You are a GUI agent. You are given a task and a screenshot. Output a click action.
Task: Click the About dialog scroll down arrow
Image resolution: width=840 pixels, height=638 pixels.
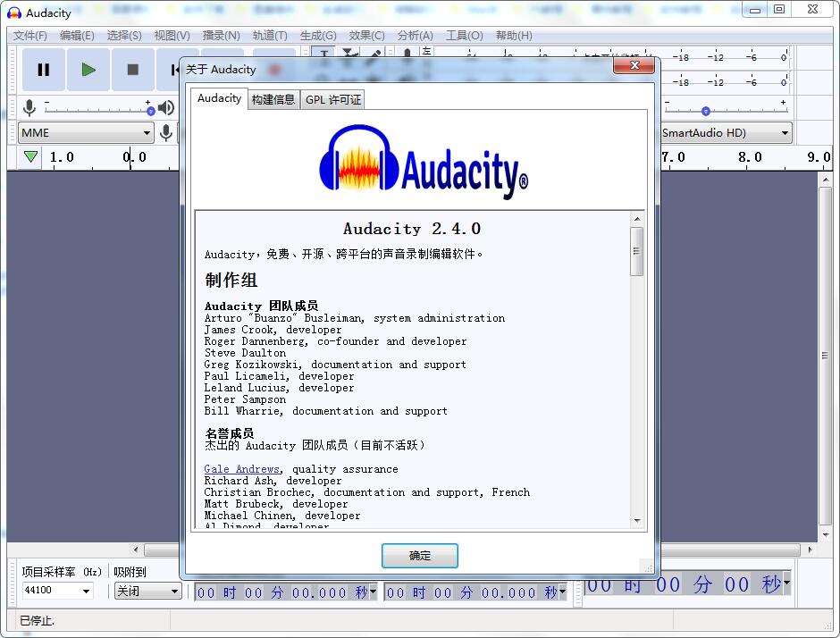(x=636, y=521)
